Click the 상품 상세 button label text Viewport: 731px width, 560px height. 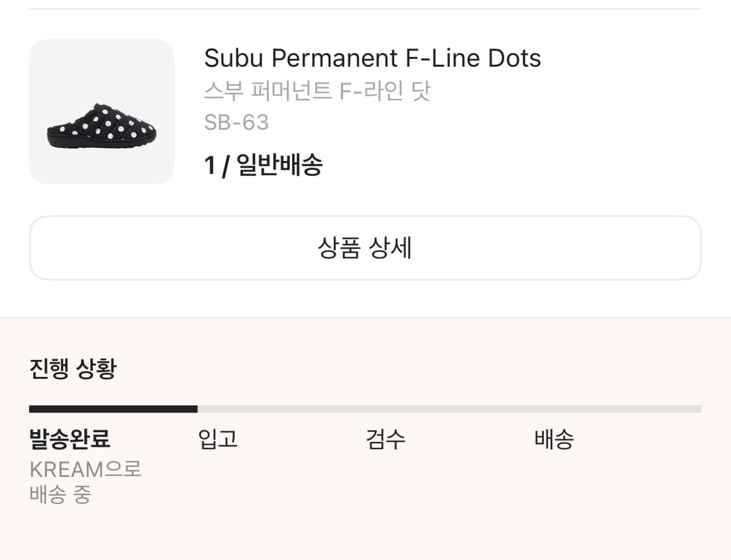(365, 248)
